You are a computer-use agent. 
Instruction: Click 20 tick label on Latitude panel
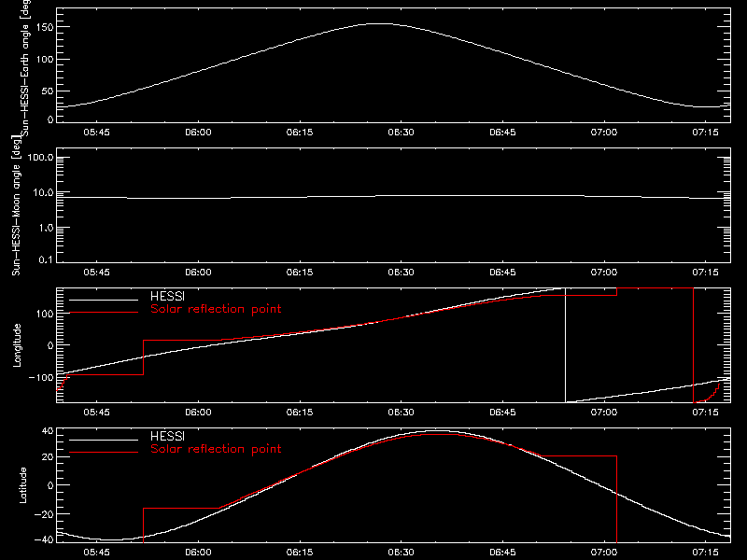(48, 457)
